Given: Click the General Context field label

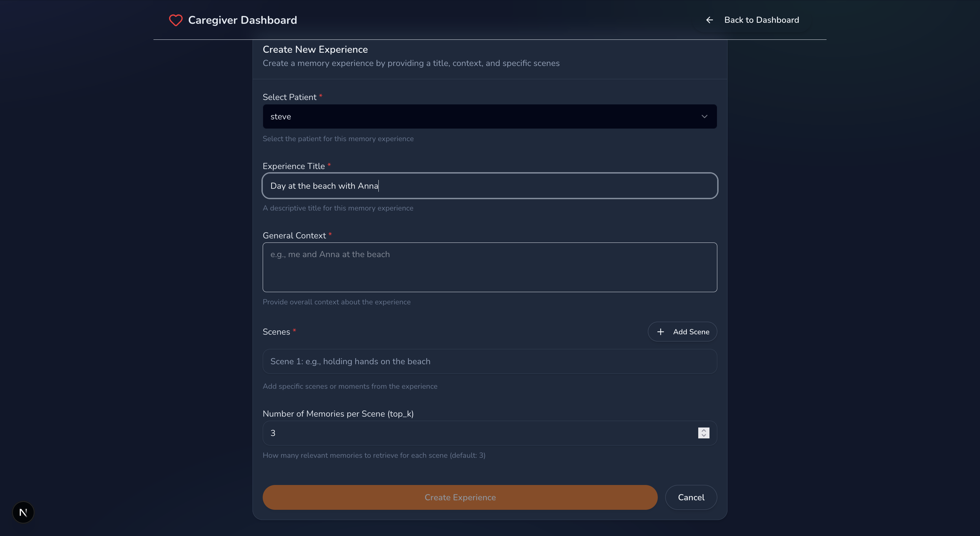Looking at the screenshot, I should (x=294, y=236).
